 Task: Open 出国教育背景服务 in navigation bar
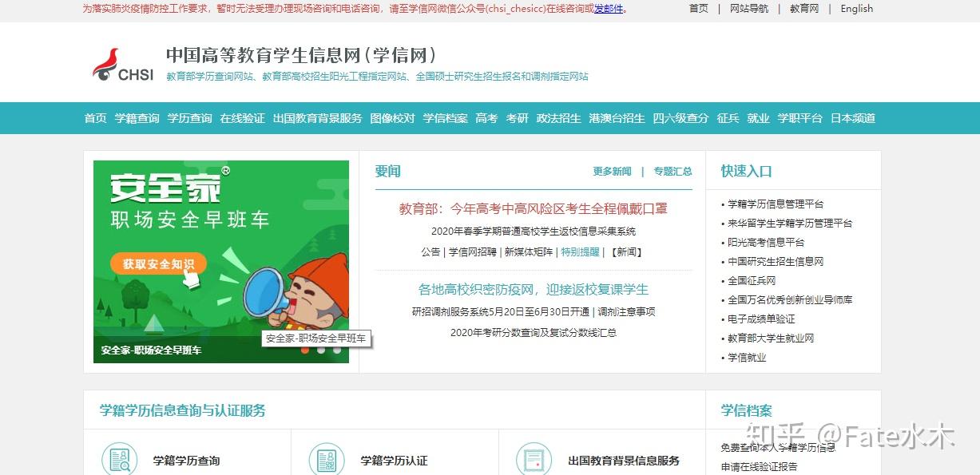(317, 118)
